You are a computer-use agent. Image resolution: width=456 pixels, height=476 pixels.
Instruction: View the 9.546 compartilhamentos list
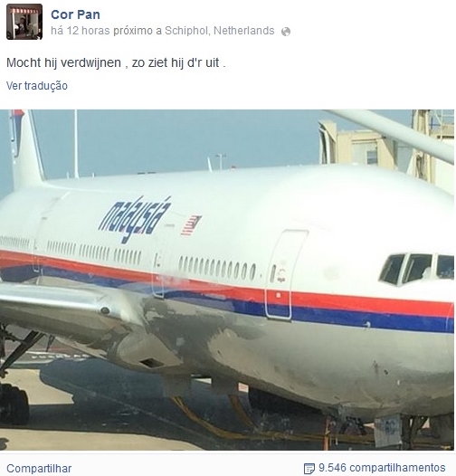(x=382, y=468)
